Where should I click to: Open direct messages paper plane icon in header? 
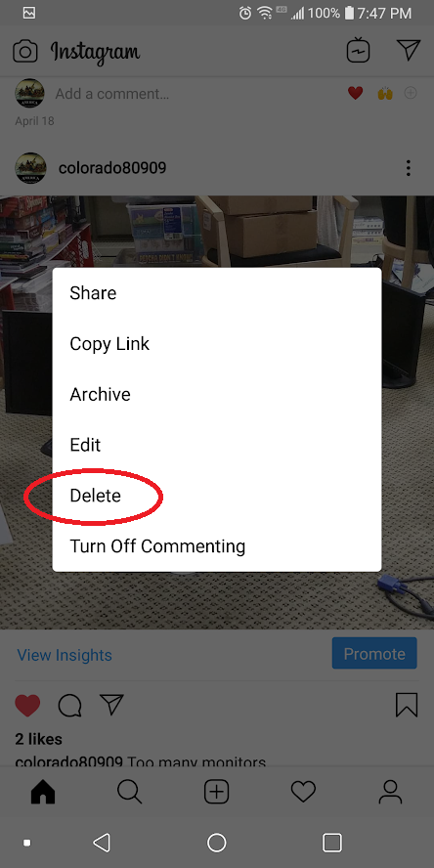tap(410, 51)
